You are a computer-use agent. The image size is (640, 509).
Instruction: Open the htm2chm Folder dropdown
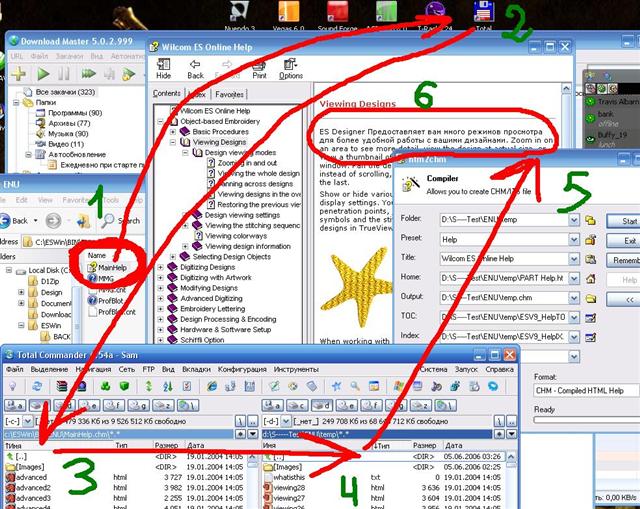coord(573,220)
